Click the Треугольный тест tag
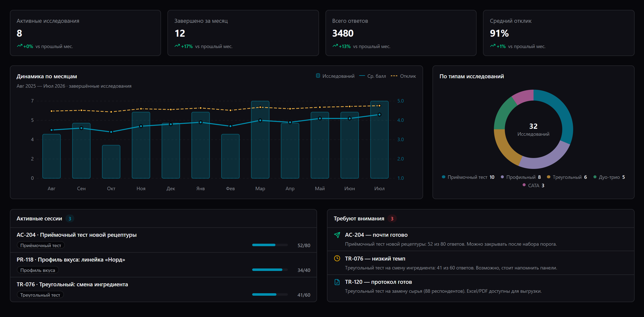The width and height of the screenshot is (644, 317). [40, 295]
